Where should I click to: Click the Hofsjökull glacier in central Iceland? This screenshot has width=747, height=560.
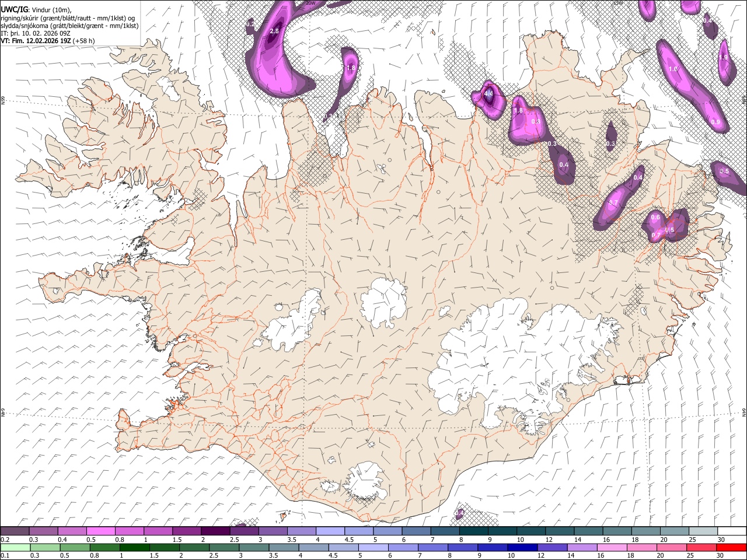coord(383,302)
